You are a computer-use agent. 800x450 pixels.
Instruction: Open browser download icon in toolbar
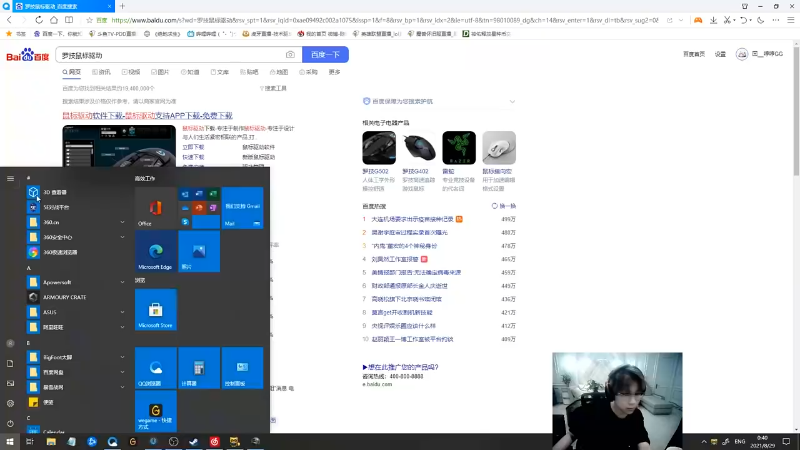tap(713, 20)
